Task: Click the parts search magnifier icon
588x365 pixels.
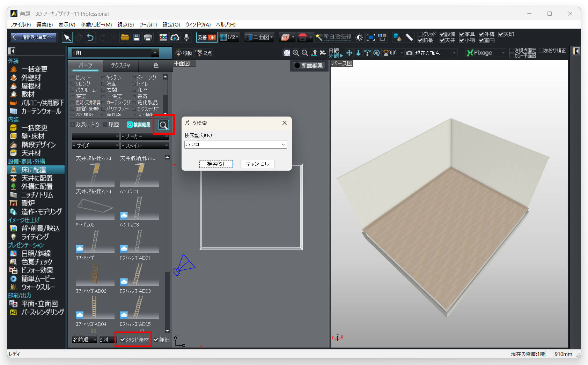Action: pyautogui.click(x=163, y=125)
